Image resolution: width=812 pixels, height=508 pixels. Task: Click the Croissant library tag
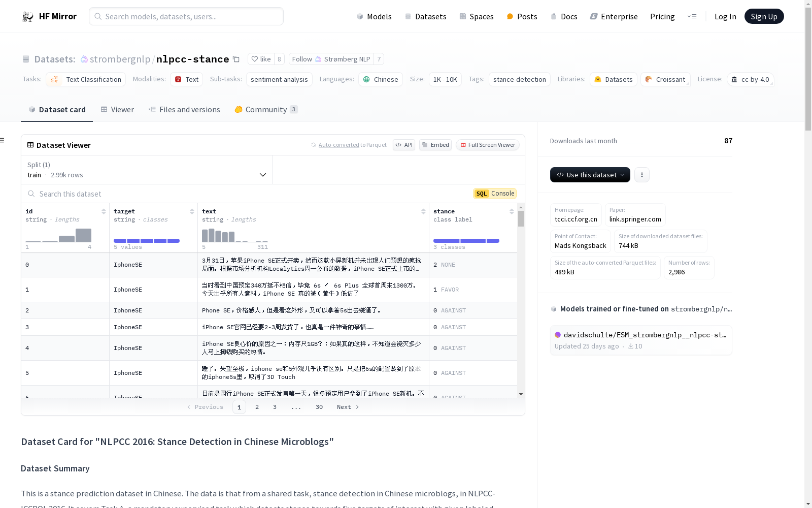tap(665, 79)
